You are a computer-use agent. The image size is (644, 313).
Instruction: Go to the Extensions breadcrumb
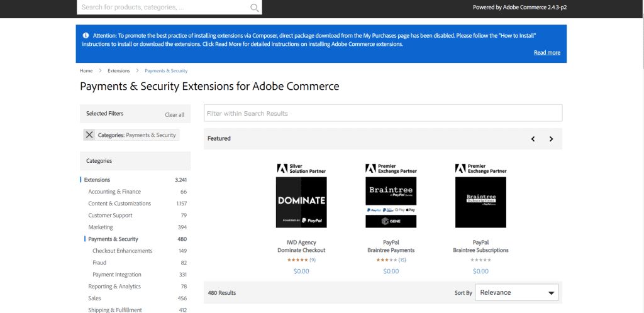point(119,70)
